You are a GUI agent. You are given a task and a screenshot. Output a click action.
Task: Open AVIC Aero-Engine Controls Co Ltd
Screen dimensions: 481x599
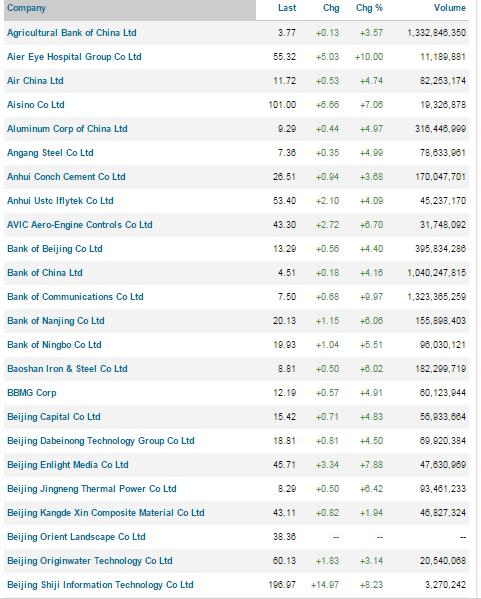point(79,225)
